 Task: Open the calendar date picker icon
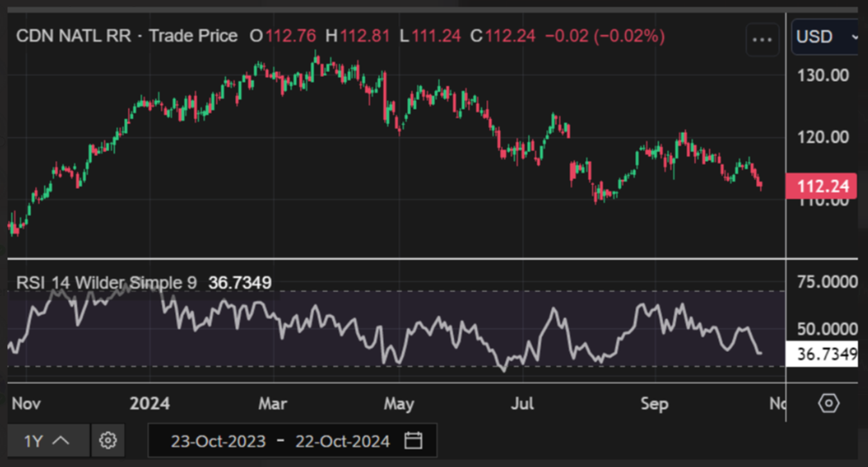coord(413,441)
